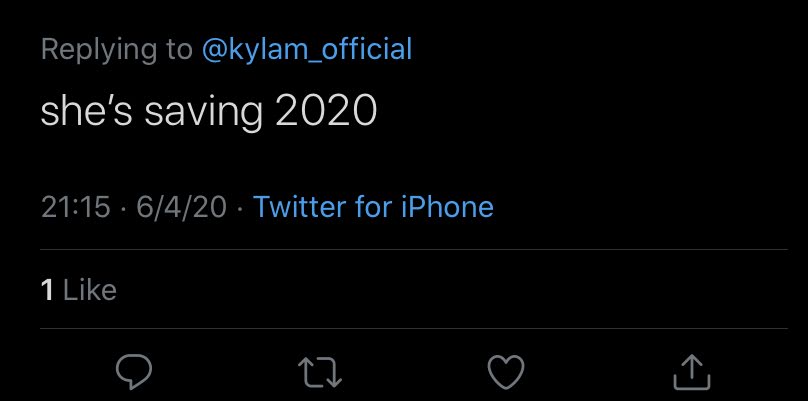View who liked via "1 Like"
The width and height of the screenshot is (808, 401).
click(79, 290)
